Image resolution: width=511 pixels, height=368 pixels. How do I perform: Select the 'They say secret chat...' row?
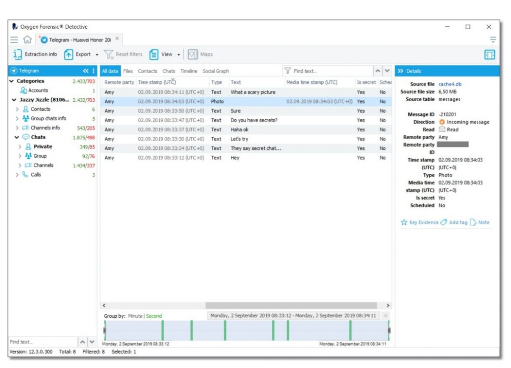(246, 148)
